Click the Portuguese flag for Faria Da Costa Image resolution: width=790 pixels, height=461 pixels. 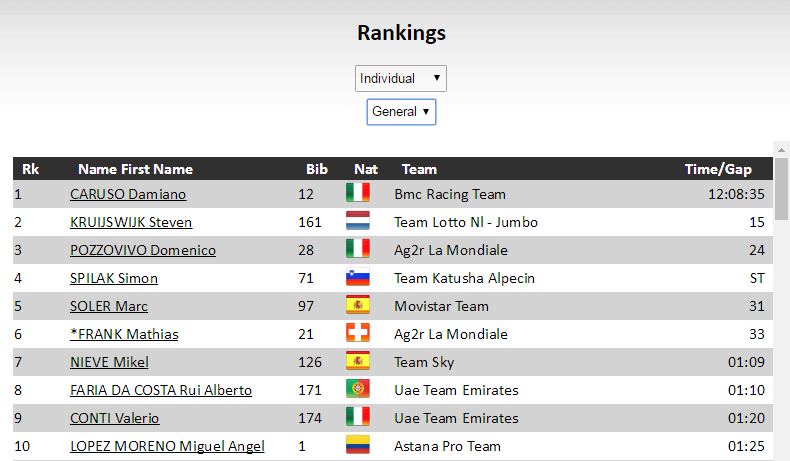(x=357, y=389)
